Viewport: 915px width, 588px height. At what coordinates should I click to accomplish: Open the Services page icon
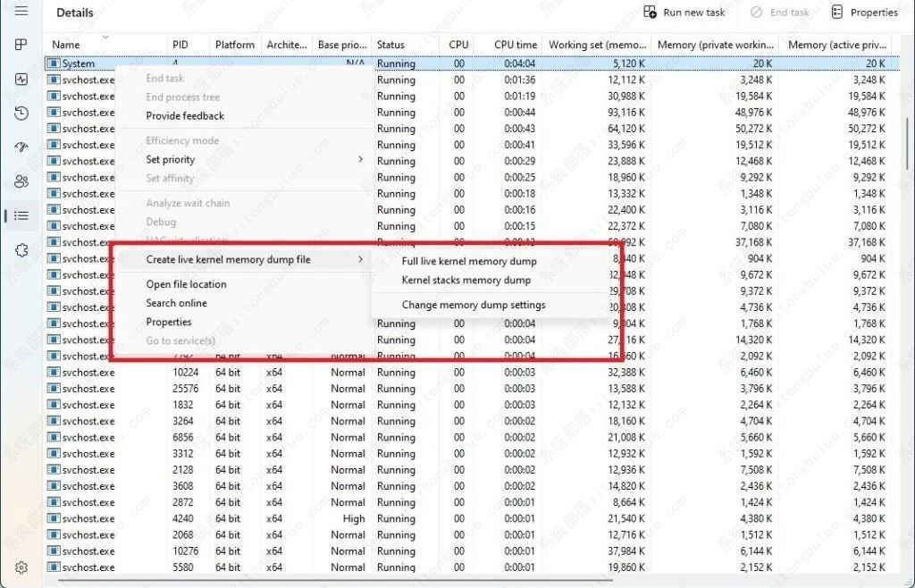[x=21, y=250]
